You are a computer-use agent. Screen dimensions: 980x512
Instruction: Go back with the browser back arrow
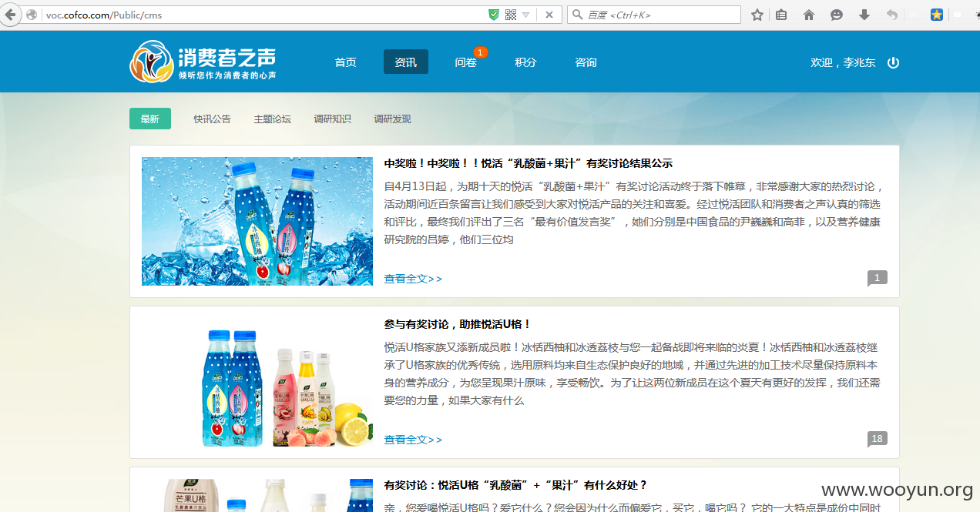click(9, 15)
